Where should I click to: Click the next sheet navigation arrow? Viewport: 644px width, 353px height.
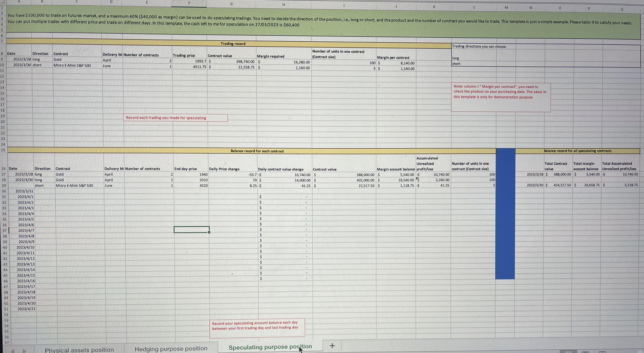click(x=24, y=351)
